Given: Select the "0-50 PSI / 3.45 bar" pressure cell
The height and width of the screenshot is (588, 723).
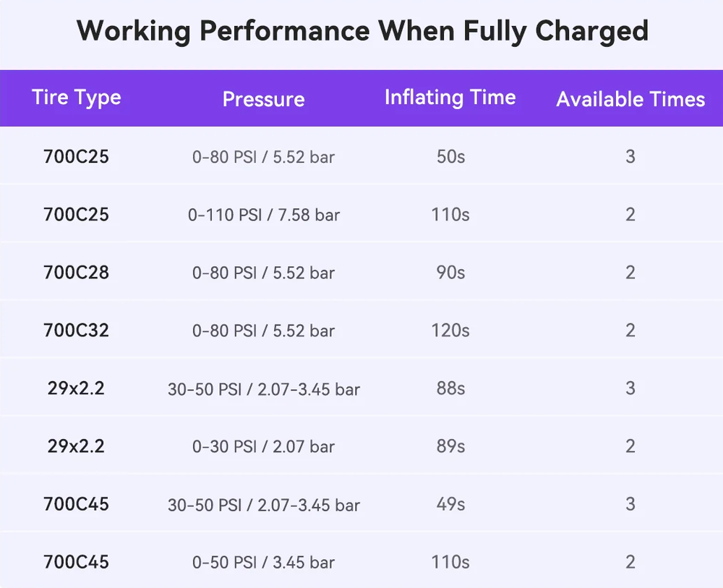Looking at the screenshot, I should (263, 562).
